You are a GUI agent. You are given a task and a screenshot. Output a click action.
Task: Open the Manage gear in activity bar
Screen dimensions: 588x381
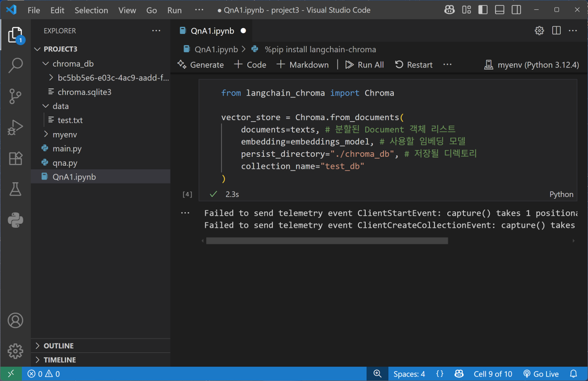click(x=15, y=351)
